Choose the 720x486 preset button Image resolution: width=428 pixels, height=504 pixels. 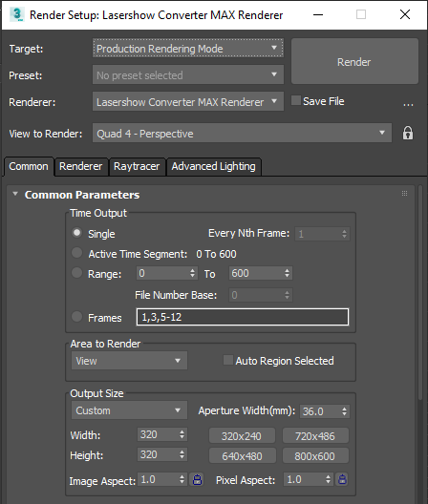pos(315,436)
